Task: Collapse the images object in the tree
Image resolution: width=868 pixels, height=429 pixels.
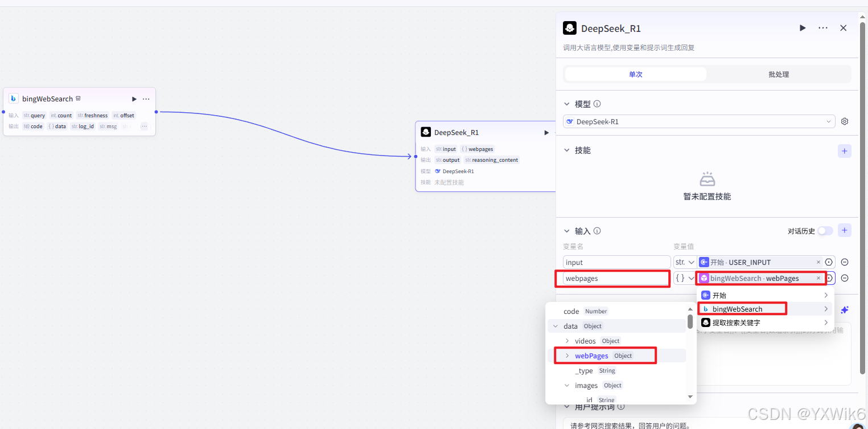Action: [567, 385]
